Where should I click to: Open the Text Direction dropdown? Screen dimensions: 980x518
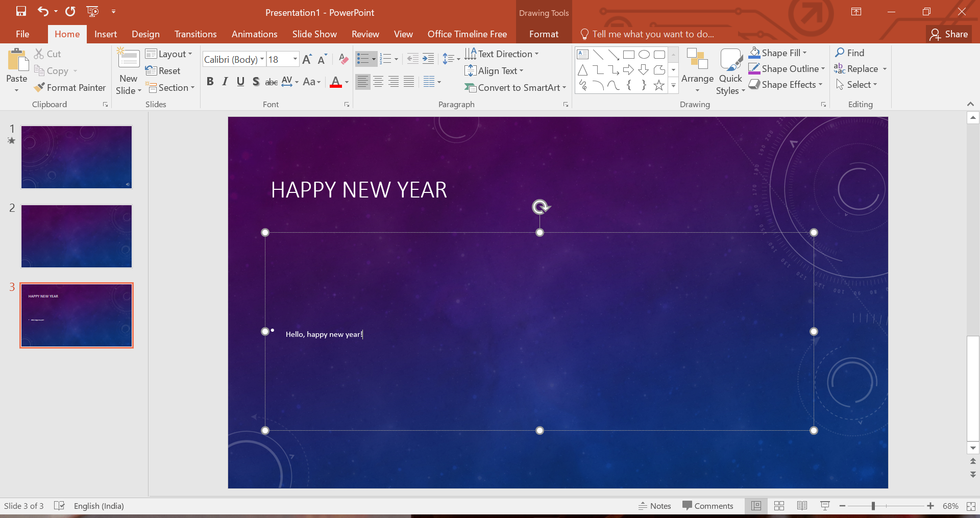tap(502, 54)
